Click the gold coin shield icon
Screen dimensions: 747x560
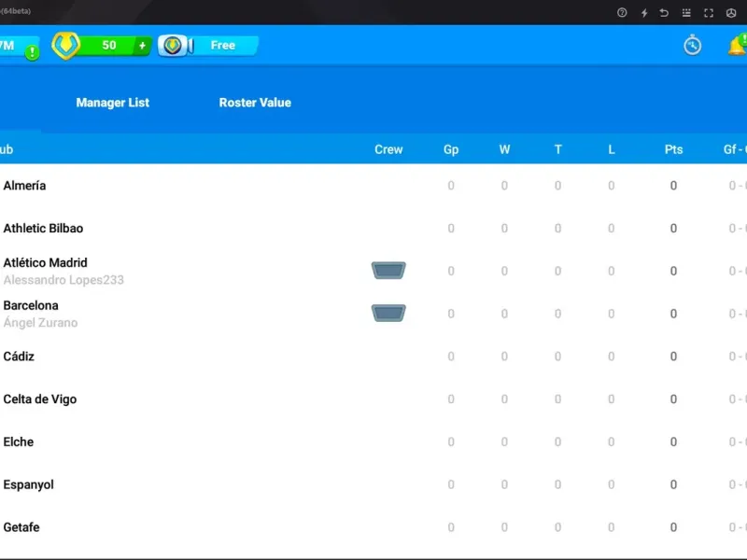[65, 46]
